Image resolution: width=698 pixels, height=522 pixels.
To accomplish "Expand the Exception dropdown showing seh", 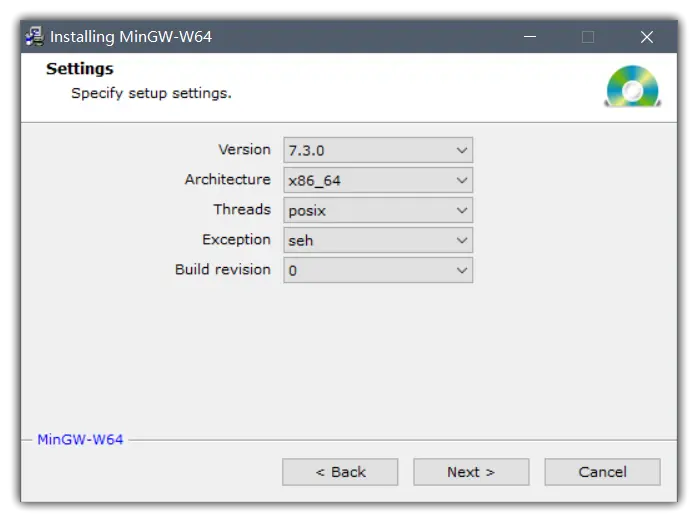I will (x=378, y=240).
